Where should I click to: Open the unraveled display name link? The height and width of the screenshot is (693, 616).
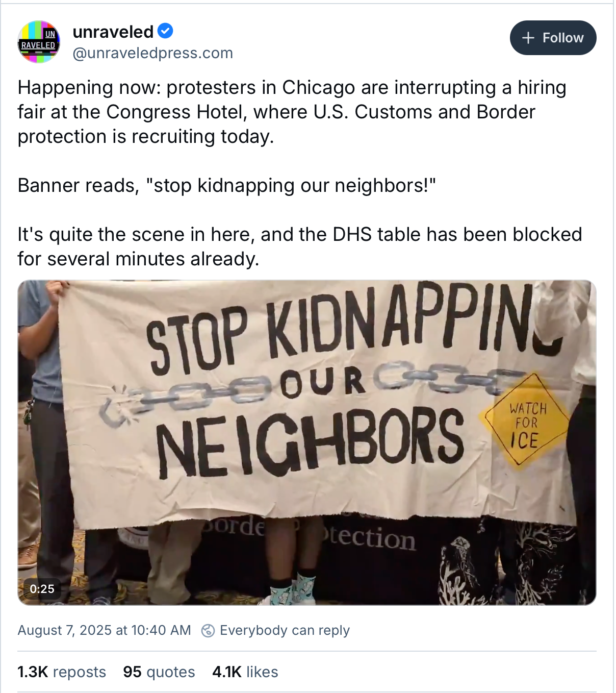(x=113, y=32)
